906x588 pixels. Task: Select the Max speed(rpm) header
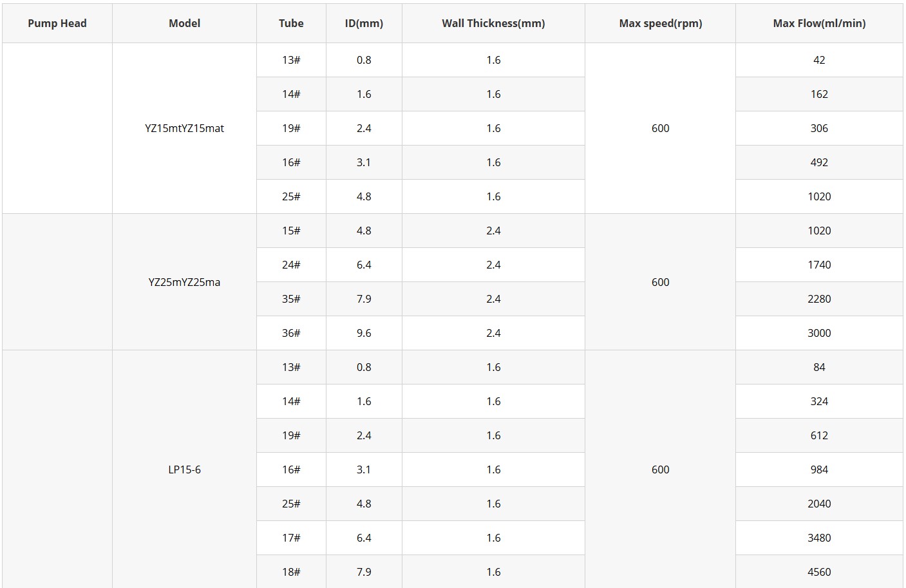(660, 23)
